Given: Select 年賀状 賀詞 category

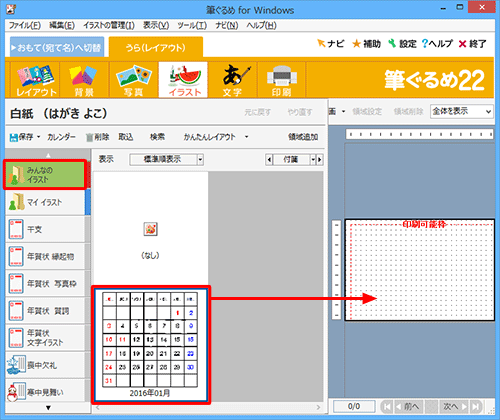Looking at the screenshot, I should coord(45,311).
